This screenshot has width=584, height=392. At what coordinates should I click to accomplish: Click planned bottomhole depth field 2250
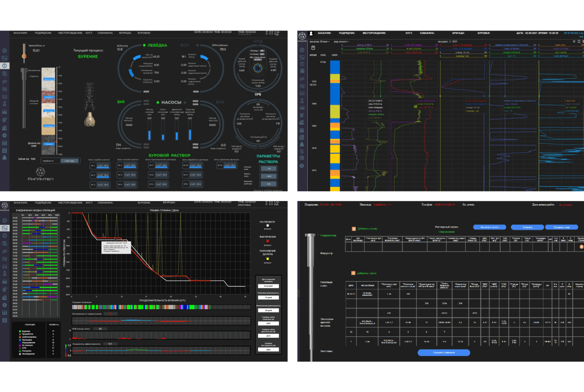268,324
